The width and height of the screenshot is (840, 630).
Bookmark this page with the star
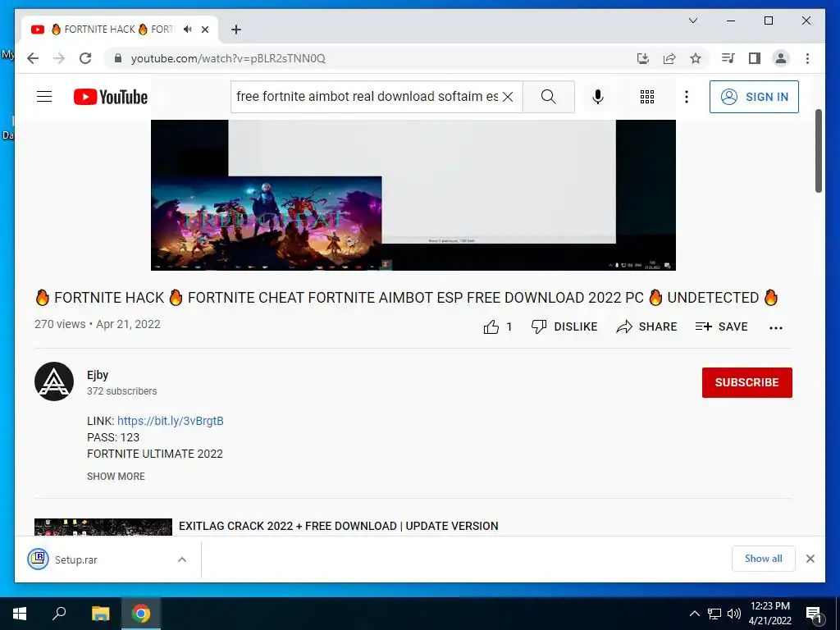point(696,58)
